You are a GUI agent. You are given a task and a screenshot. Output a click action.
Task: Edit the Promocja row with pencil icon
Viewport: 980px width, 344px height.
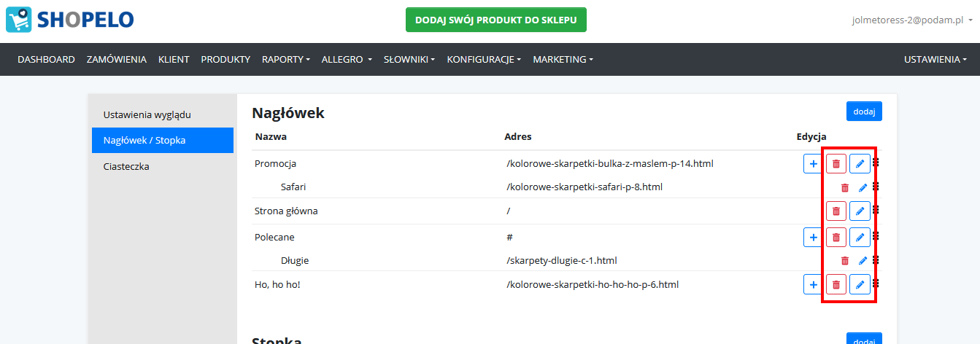tap(860, 164)
